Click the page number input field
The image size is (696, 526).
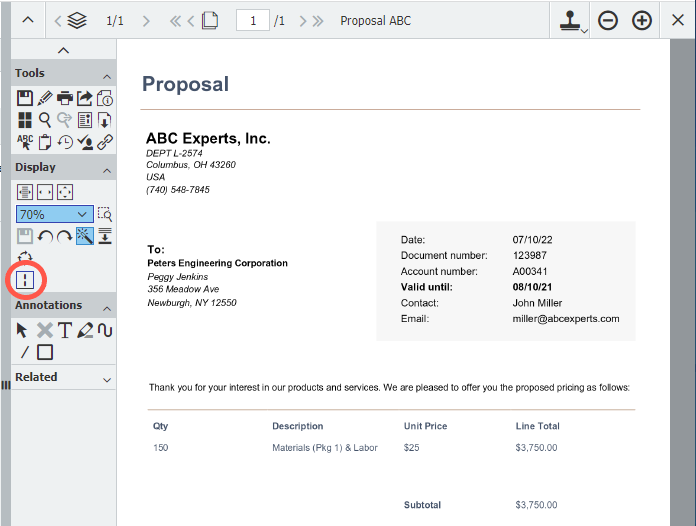[x=253, y=21]
